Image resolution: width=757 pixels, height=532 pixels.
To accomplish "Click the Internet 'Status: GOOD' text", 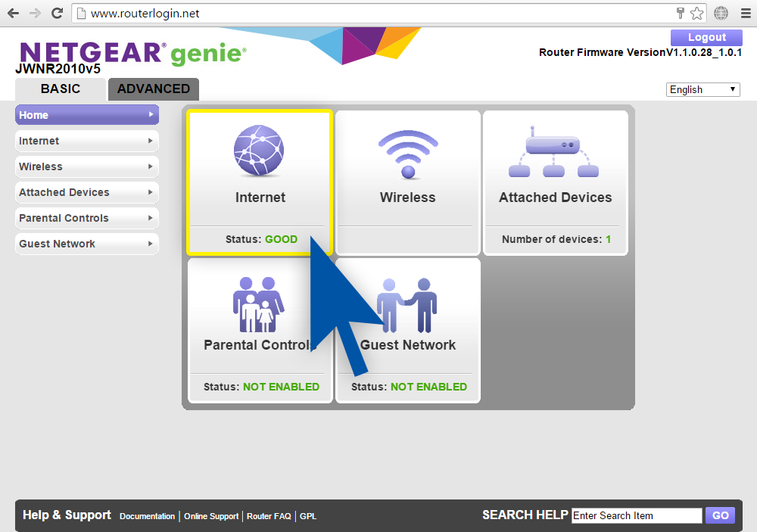I will coord(261,239).
